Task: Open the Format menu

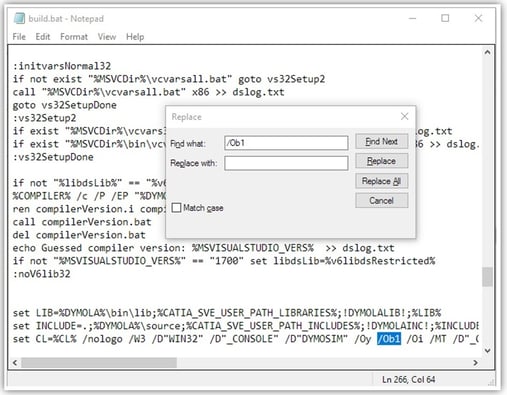Action: (x=74, y=37)
